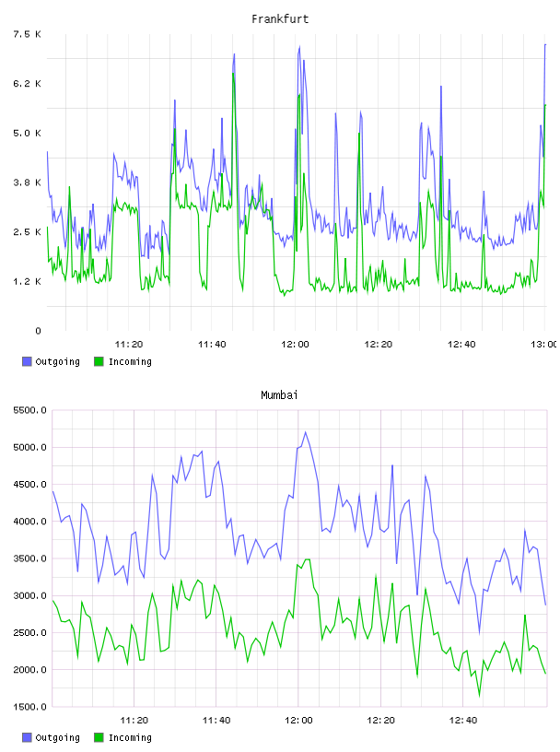560x752 pixels.
Task: Click the 1.2 K label on Frankfurt axis
Action: click(x=28, y=281)
